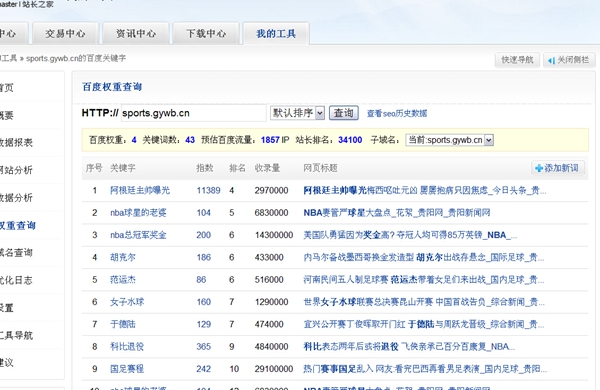Click keyword link 阿根廷主帅曝光
This screenshot has height=390, width=600.
pyautogui.click(x=140, y=190)
